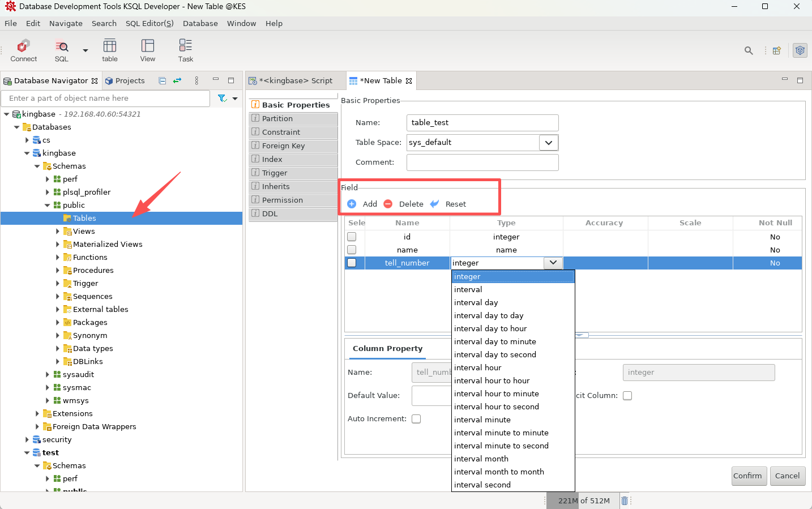Image resolution: width=812 pixels, height=509 pixels.
Task: Check the checkbox for the id field row
Action: tap(352, 237)
